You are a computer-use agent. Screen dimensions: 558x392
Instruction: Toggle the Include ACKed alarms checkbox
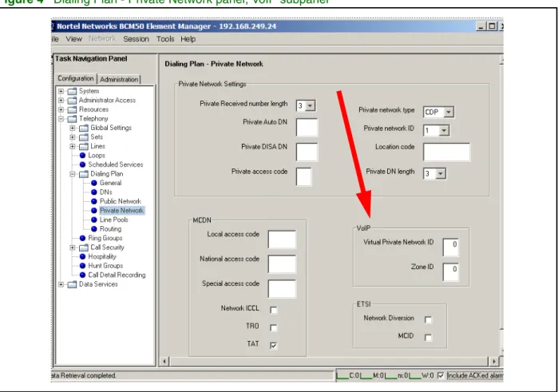pyautogui.click(x=441, y=375)
